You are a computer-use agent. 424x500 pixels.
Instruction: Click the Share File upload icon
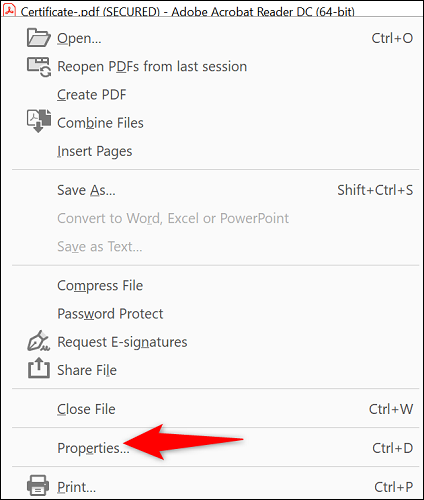[x=39, y=368]
